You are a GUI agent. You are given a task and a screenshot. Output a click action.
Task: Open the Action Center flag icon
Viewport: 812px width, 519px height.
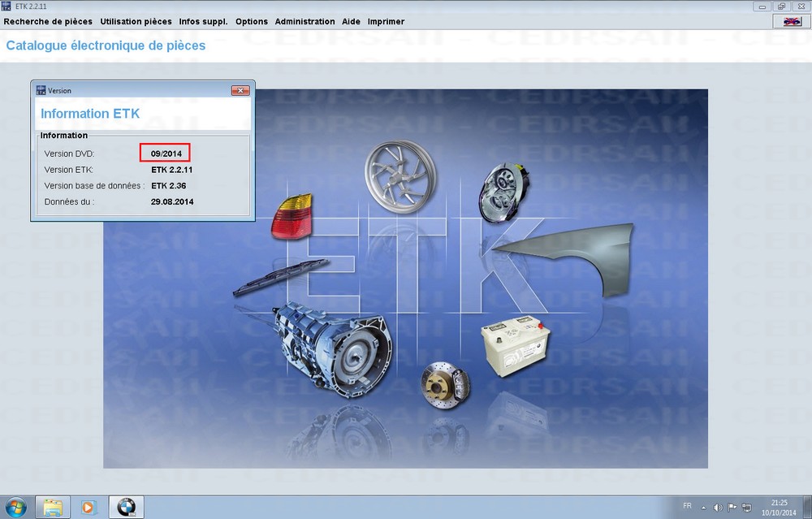pos(732,508)
